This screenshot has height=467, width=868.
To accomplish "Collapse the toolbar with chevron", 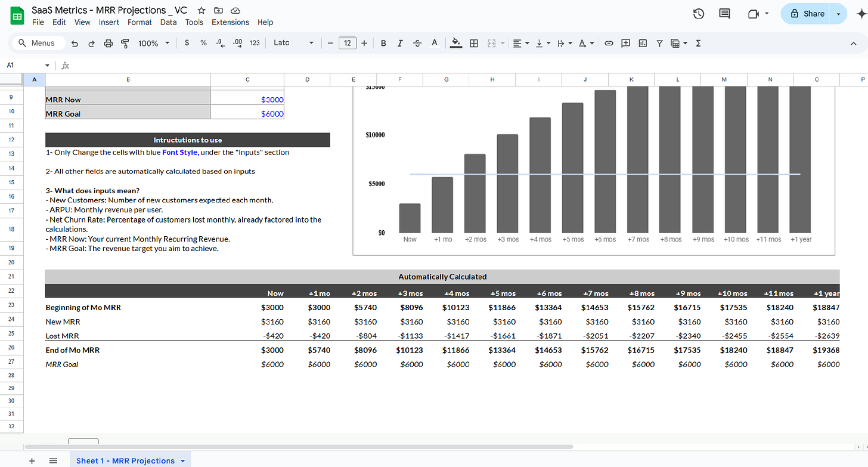I will pos(853,43).
